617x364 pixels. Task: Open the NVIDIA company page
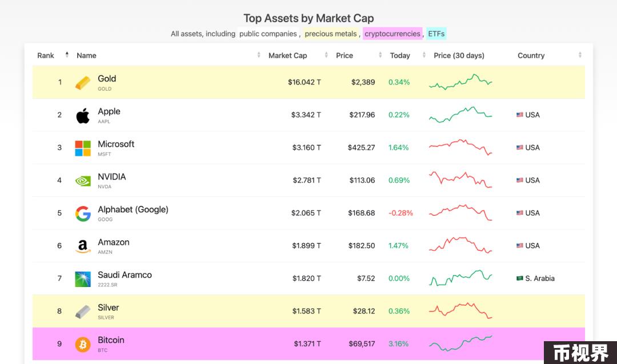point(112,176)
